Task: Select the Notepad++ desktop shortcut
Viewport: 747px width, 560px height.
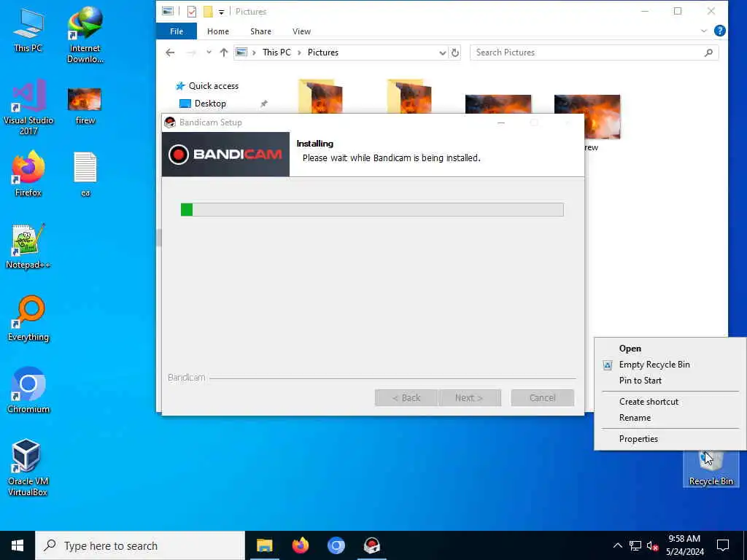Action: pos(28,246)
